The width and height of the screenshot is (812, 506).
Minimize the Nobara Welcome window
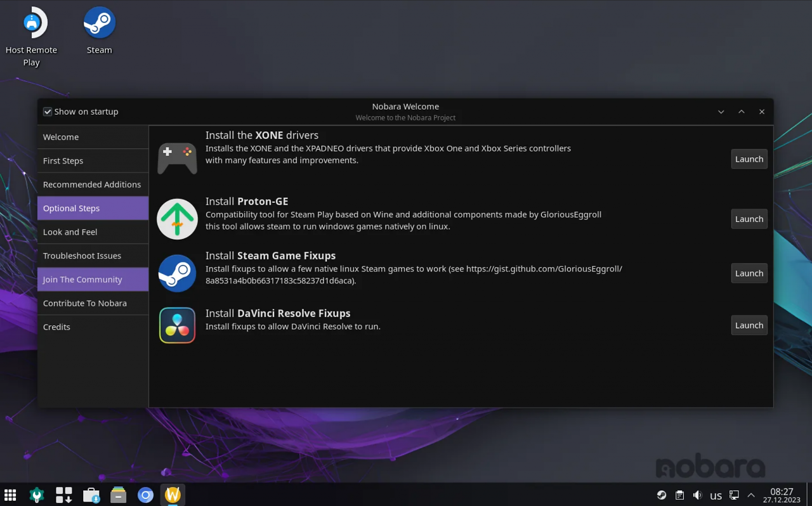[x=721, y=112]
